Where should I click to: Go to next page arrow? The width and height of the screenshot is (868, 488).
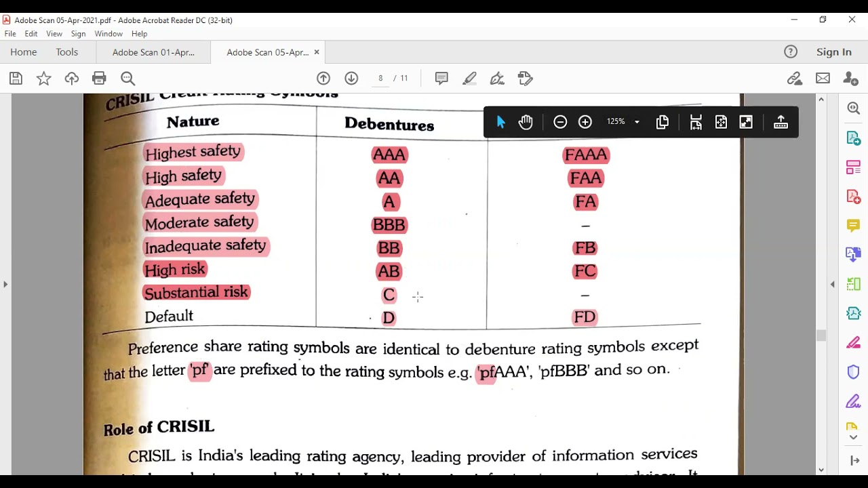pos(351,79)
